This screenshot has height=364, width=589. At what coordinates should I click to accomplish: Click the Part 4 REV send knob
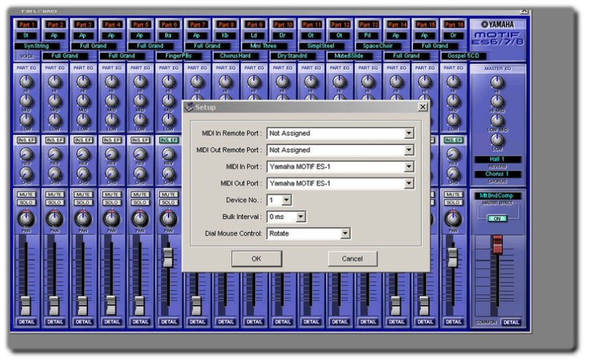pyautogui.click(x=111, y=154)
